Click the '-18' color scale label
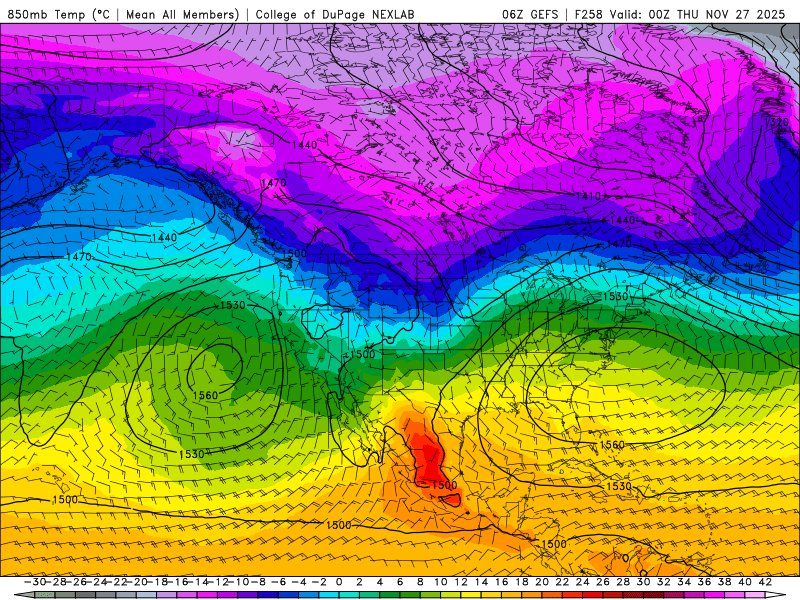Image resolution: width=800 pixels, height=600 pixels. pyautogui.click(x=158, y=582)
